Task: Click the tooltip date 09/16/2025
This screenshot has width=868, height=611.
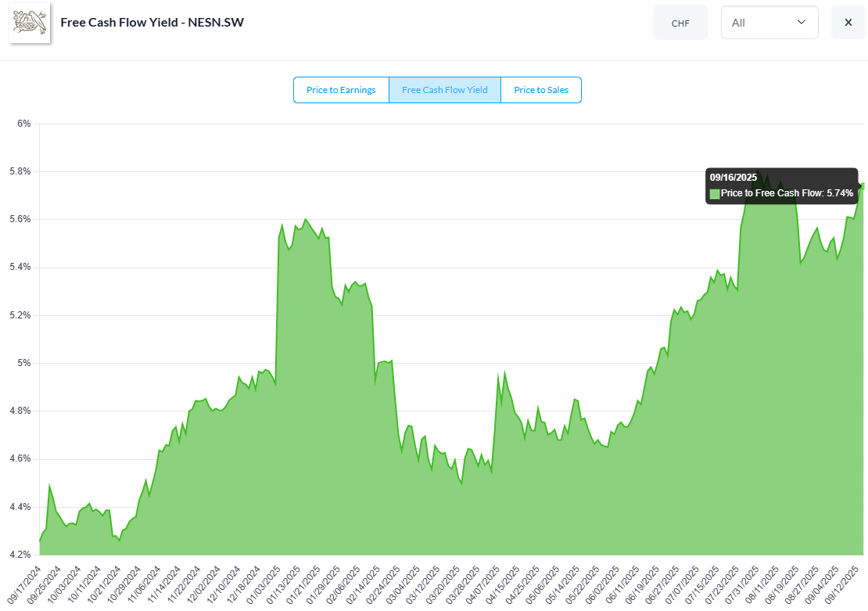Action: [x=733, y=178]
